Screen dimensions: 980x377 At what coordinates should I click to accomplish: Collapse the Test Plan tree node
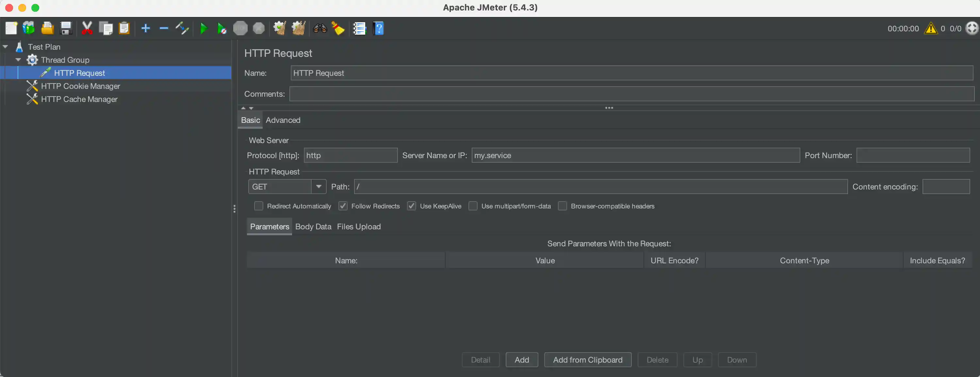pyautogui.click(x=5, y=46)
